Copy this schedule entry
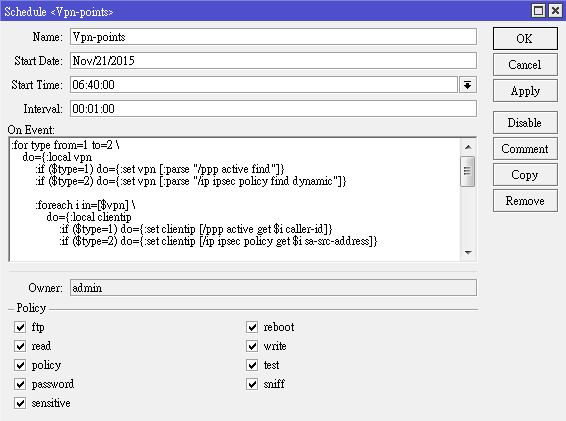 (x=525, y=175)
